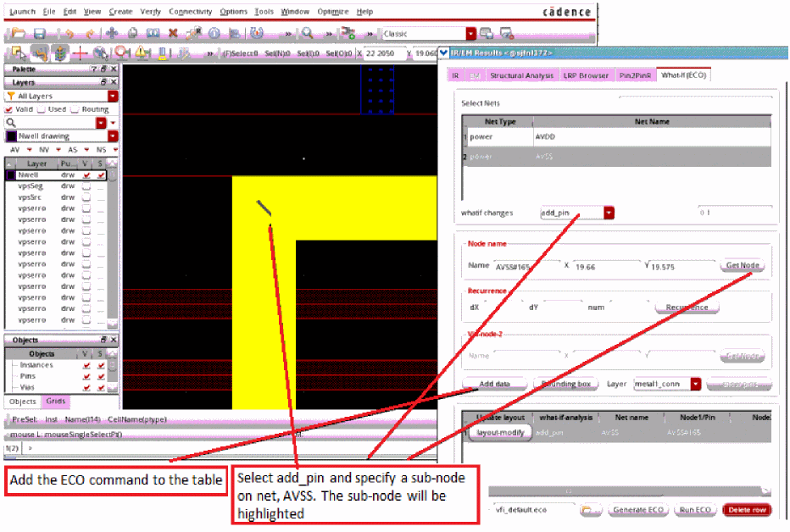This screenshot has height=532, width=790.
Task: Toggle vpsSeg layer visibility checkbox
Action: (x=86, y=186)
